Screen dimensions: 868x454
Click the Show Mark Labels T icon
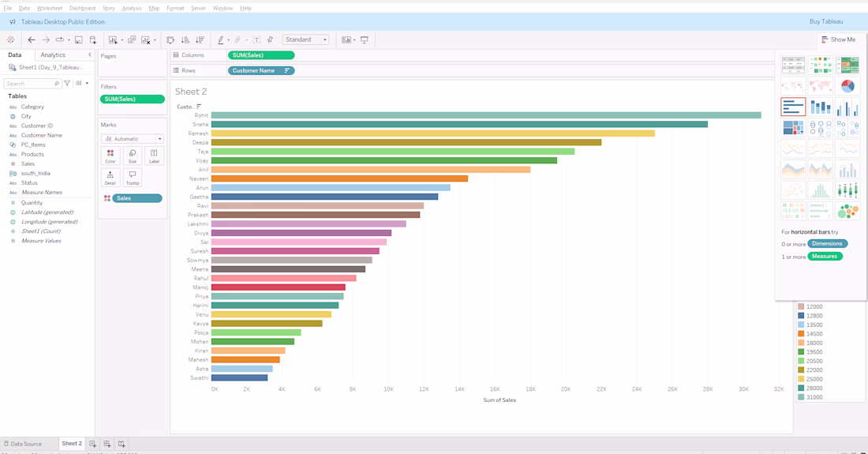(x=257, y=39)
